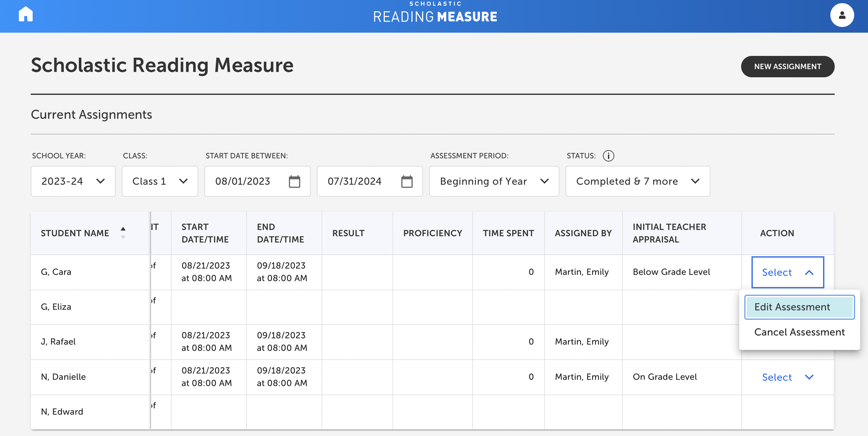868x436 pixels.
Task: Click the 07/31/2024 end date field
Action: point(370,181)
